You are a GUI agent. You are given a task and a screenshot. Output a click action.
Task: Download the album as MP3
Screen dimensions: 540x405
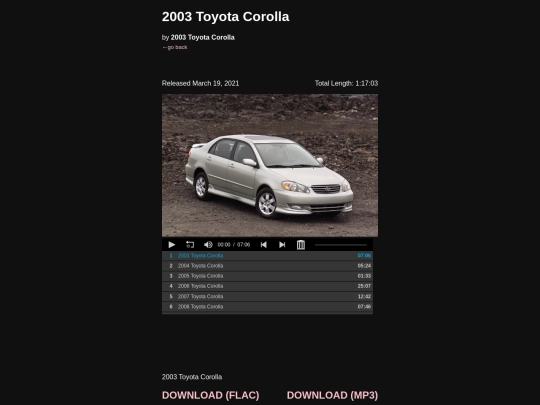[x=332, y=395]
